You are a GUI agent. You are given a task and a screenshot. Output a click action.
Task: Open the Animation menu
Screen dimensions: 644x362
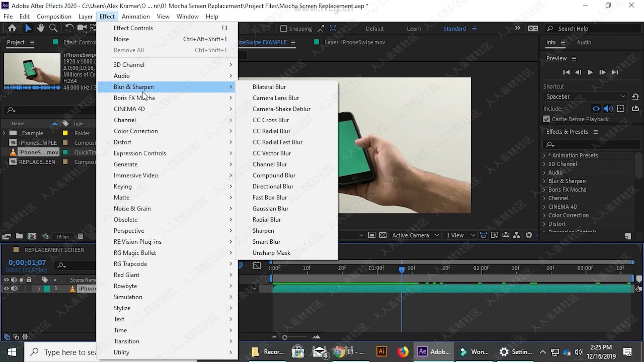point(136,16)
